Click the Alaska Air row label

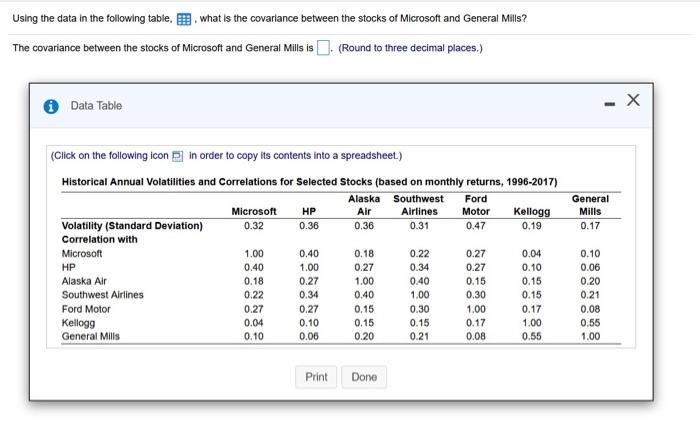84,281
